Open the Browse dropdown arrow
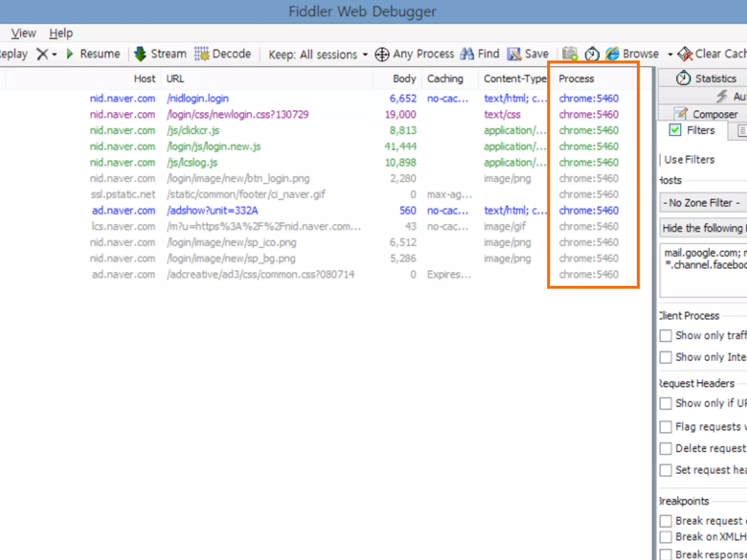Screen dimensions: 747x560 [670, 55]
